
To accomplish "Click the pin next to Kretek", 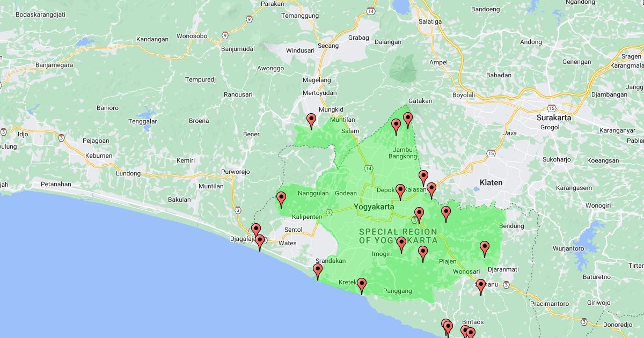I will point(362,285).
